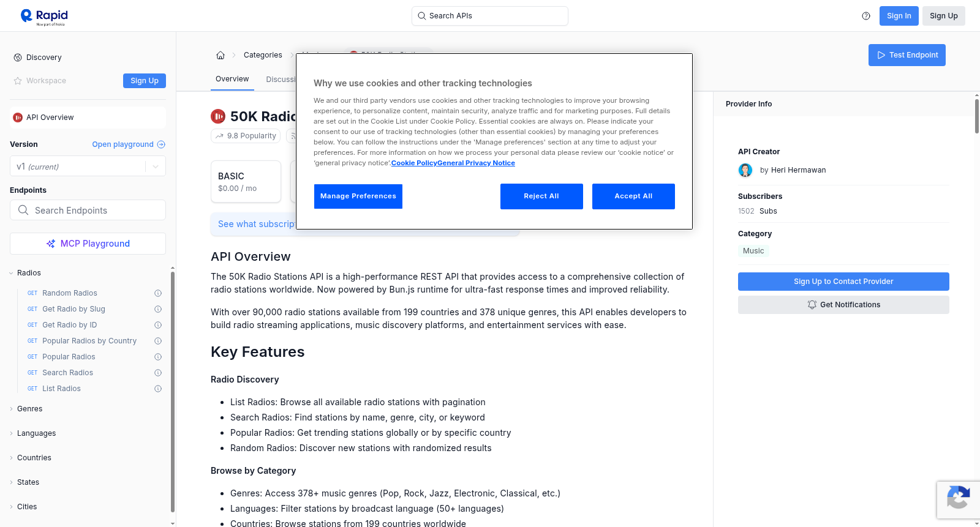Image resolution: width=980 pixels, height=527 pixels.
Task: Click the help question mark icon
Action: pos(866,16)
